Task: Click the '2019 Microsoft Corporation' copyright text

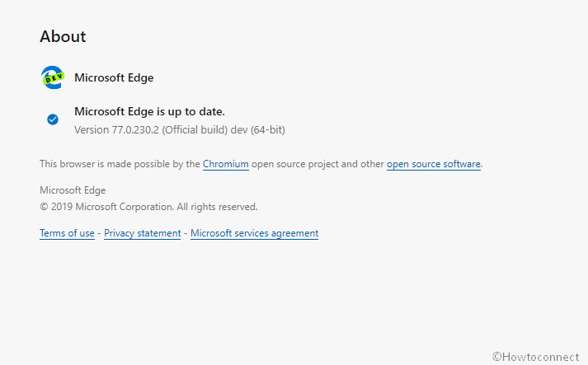Action: point(112,207)
